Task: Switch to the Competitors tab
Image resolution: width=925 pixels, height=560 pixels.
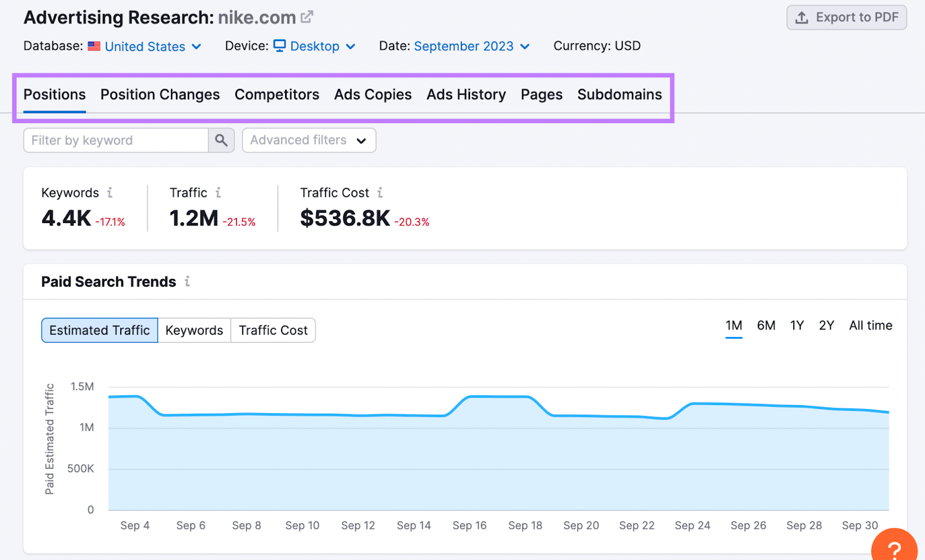Action: (277, 94)
